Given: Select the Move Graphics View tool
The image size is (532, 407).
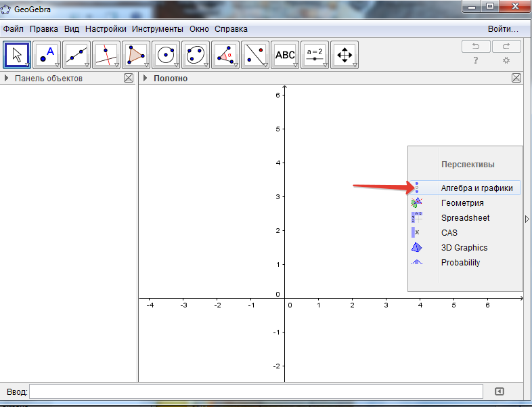Looking at the screenshot, I should (345, 55).
